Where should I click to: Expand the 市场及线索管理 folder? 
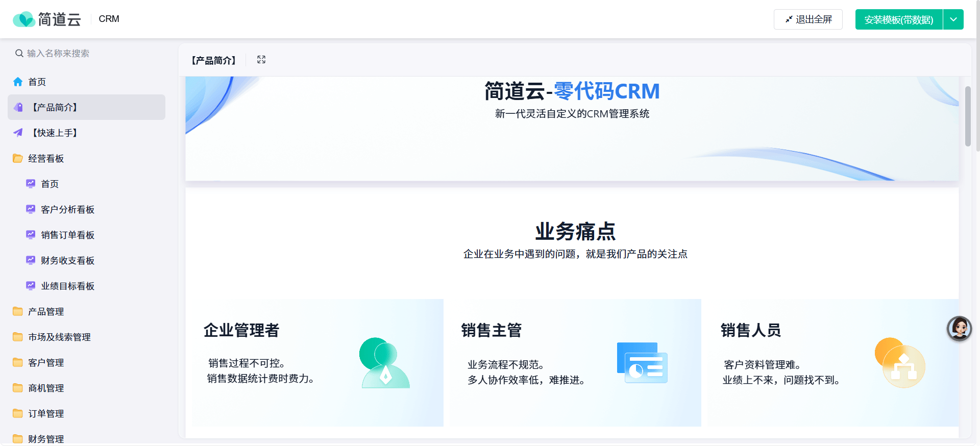86,337
